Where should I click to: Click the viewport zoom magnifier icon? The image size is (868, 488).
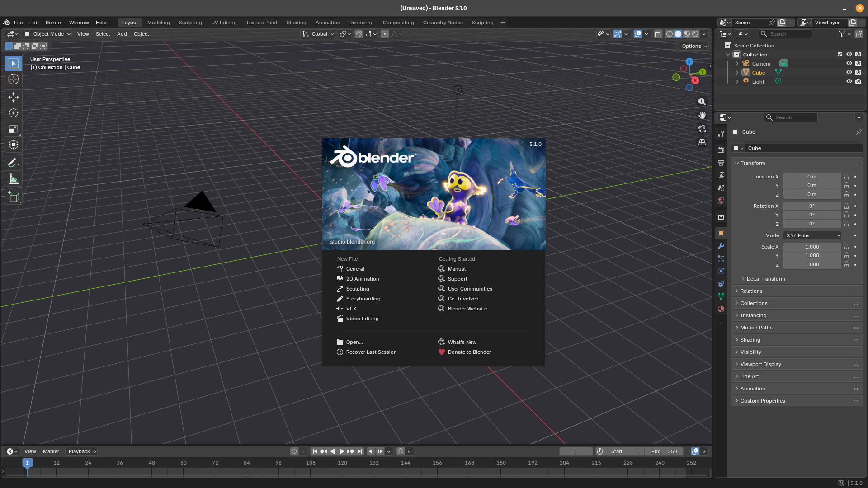(x=702, y=102)
